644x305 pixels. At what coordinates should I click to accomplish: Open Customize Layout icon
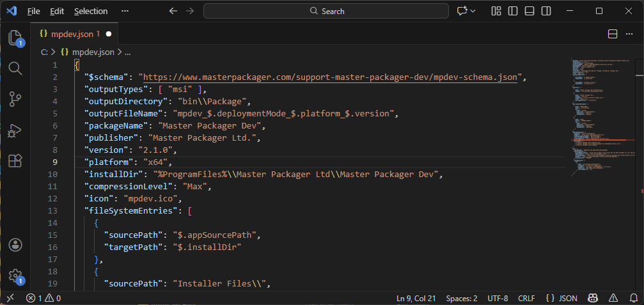(496, 11)
